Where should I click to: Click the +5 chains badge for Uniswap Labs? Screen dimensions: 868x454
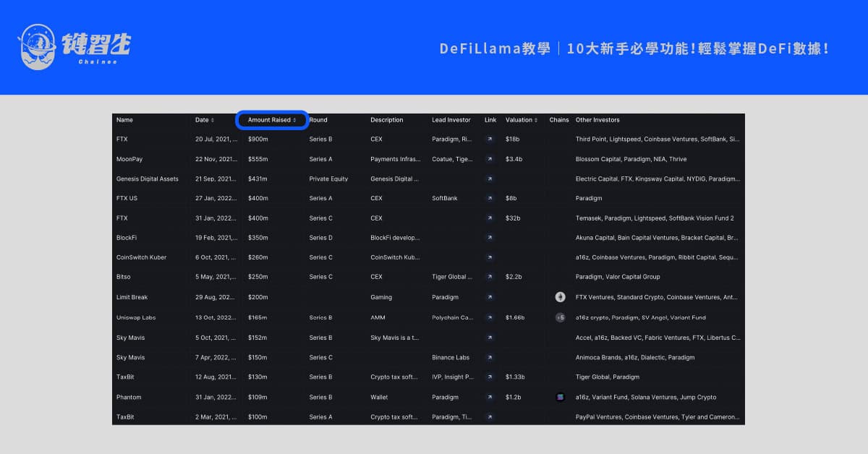point(560,317)
